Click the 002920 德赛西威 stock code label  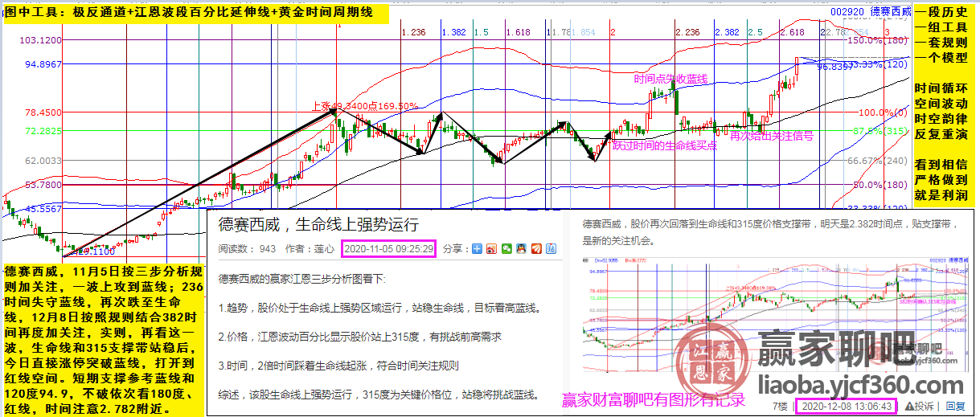pyautogui.click(x=871, y=11)
